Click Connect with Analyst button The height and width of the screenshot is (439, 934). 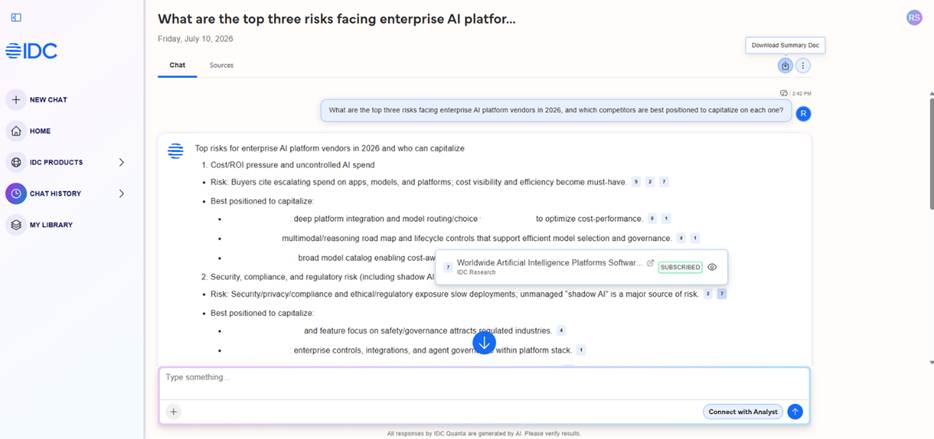pyautogui.click(x=743, y=412)
